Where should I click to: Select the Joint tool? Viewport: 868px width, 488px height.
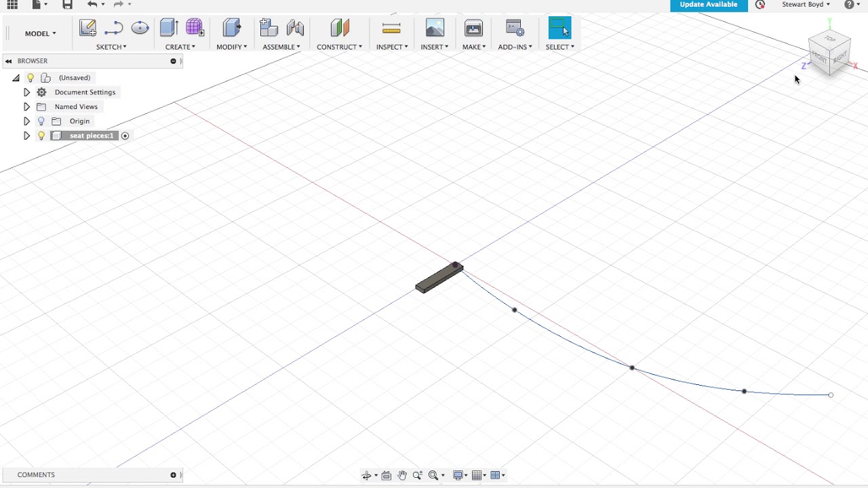click(x=295, y=28)
